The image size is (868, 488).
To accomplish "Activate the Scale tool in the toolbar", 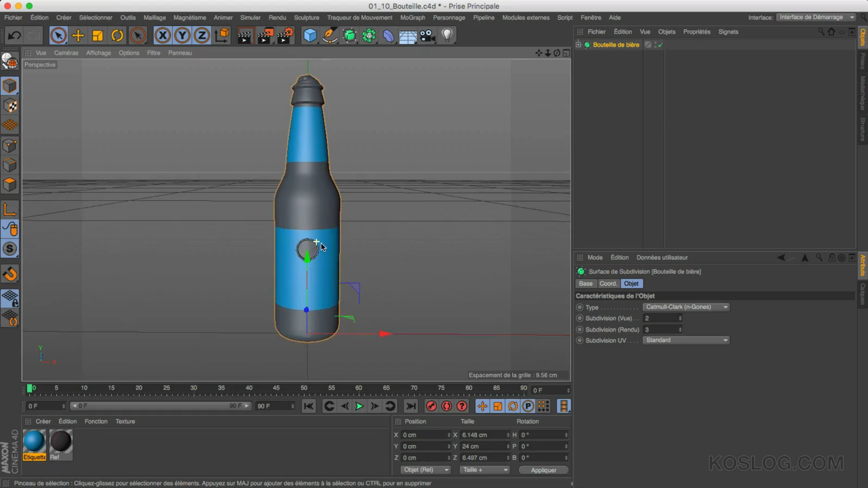I will tap(97, 35).
